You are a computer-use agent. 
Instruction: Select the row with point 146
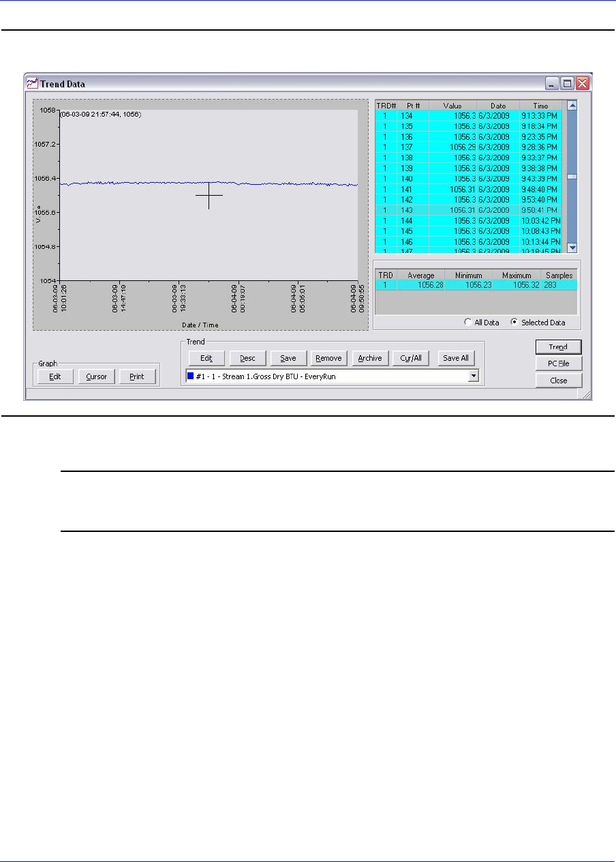point(469,242)
